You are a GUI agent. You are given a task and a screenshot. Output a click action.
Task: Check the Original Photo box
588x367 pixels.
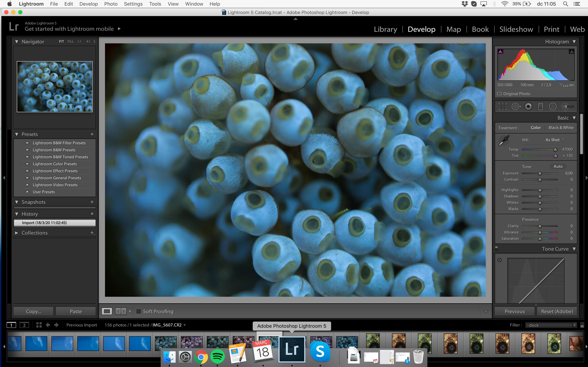tap(499, 93)
